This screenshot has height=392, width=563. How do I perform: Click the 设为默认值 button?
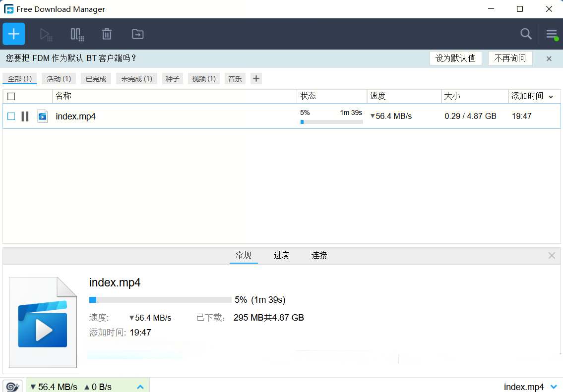456,58
